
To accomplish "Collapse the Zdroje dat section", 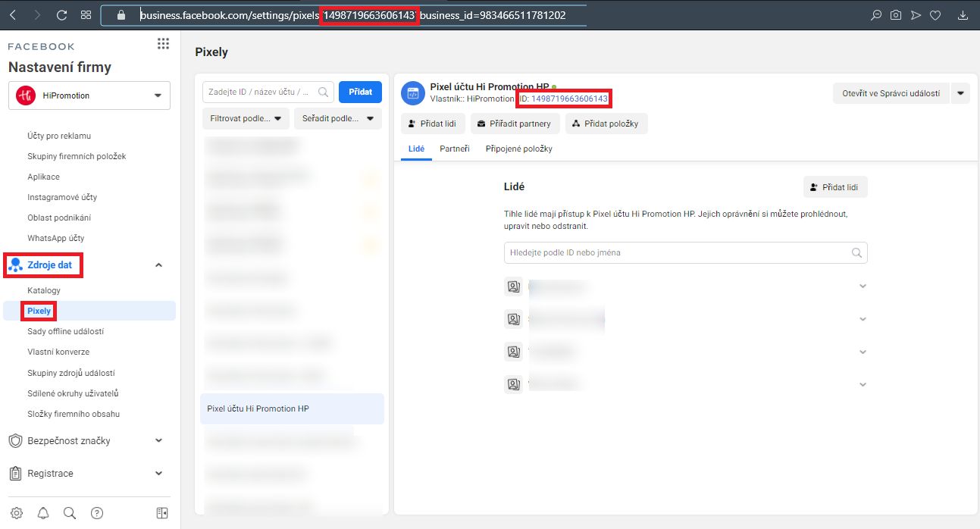I will point(158,265).
